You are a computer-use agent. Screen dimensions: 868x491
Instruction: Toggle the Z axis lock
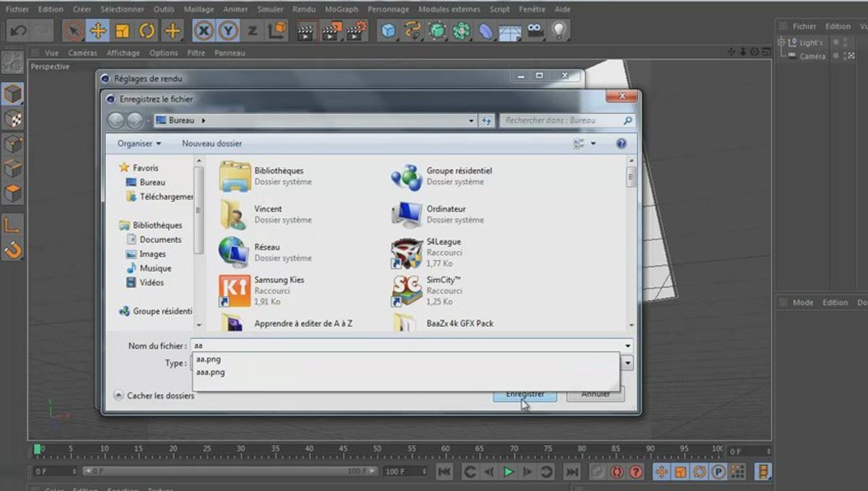point(252,31)
